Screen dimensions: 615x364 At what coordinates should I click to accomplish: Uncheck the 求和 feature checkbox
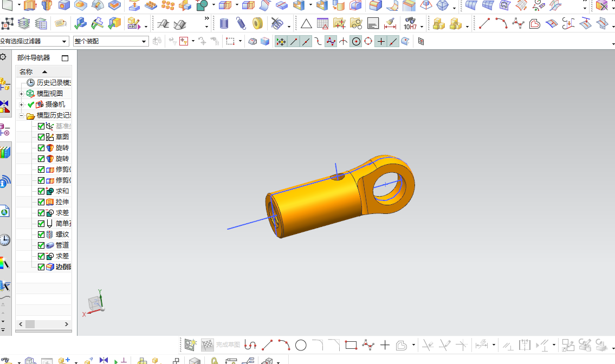tap(41, 191)
